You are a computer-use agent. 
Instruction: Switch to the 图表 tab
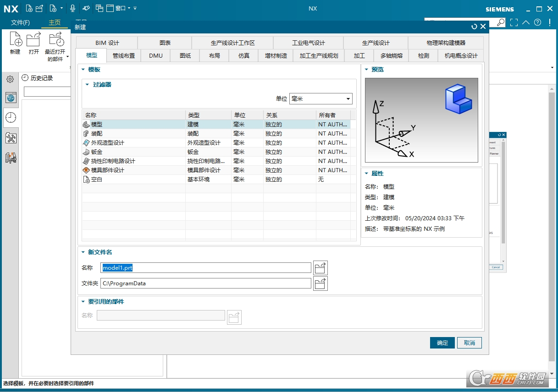(165, 43)
